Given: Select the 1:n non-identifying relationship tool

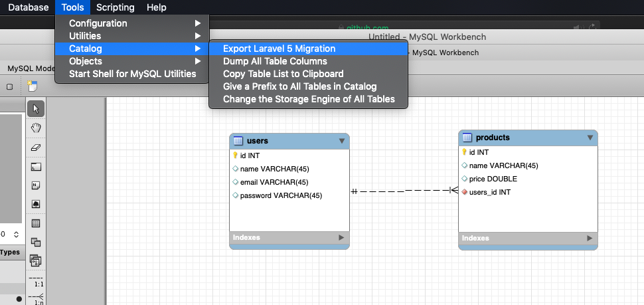Looking at the screenshot, I should [x=37, y=299].
